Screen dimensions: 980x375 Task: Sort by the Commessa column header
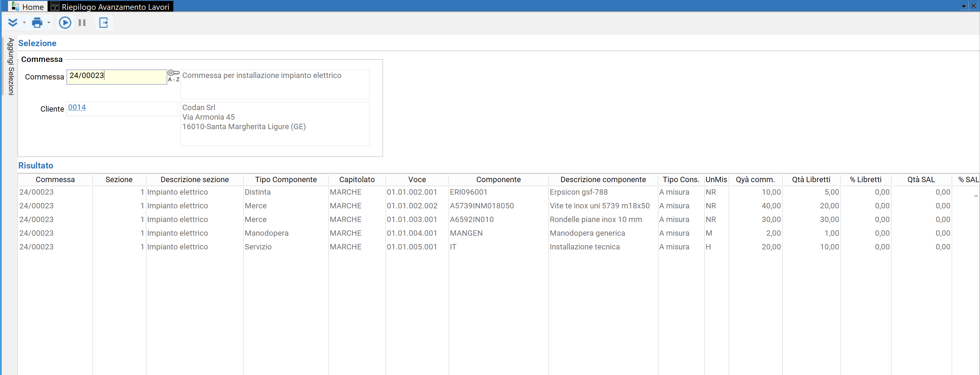click(55, 180)
